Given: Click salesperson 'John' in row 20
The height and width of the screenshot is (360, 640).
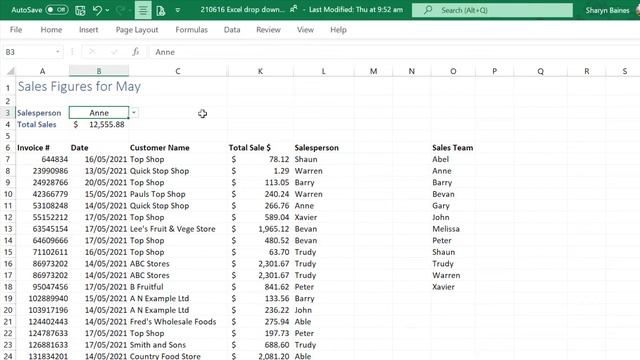Looking at the screenshot, I should (303, 310).
